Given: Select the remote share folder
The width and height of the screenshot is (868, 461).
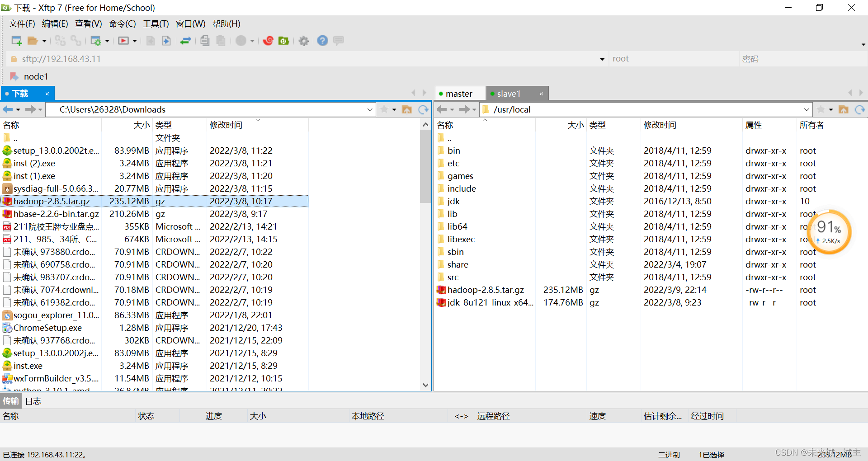Looking at the screenshot, I should click(x=458, y=264).
